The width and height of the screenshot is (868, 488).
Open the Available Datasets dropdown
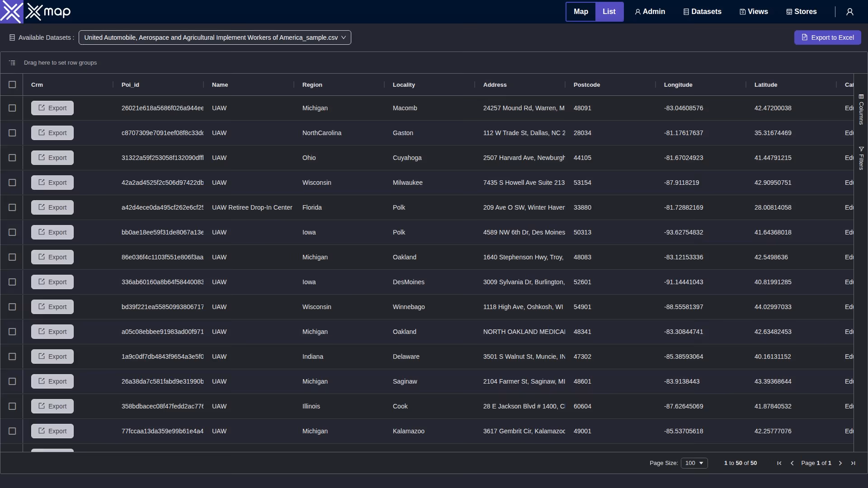215,38
